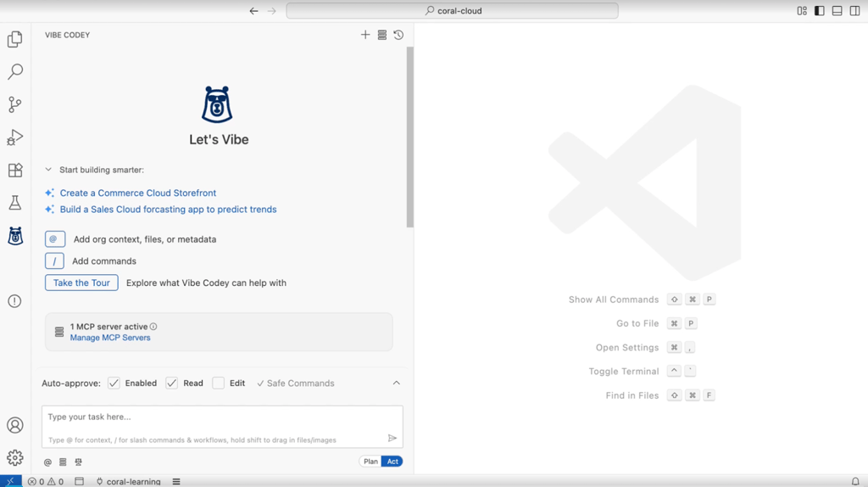Click the list icon next to coral-learning
This screenshot has height=487, width=868.
tap(176, 481)
